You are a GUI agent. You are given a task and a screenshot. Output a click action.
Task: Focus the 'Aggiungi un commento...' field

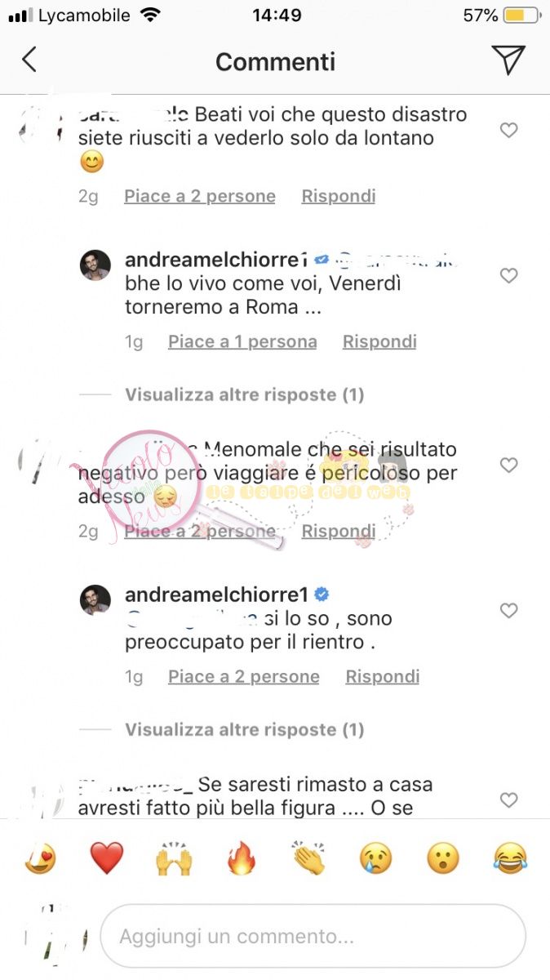click(313, 936)
